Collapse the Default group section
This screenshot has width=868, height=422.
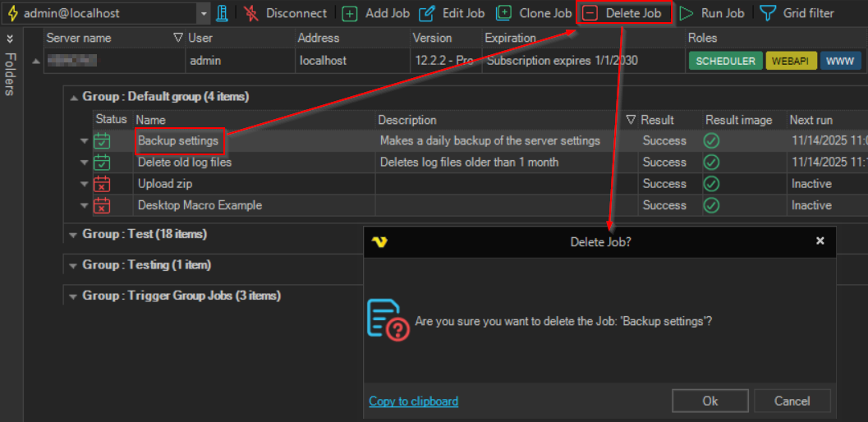73,97
